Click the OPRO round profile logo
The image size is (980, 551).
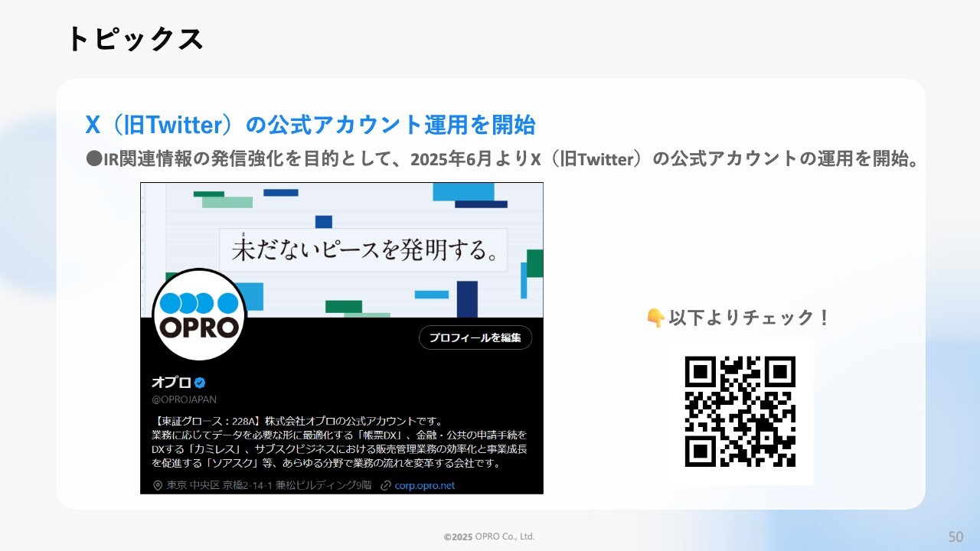pyautogui.click(x=199, y=315)
